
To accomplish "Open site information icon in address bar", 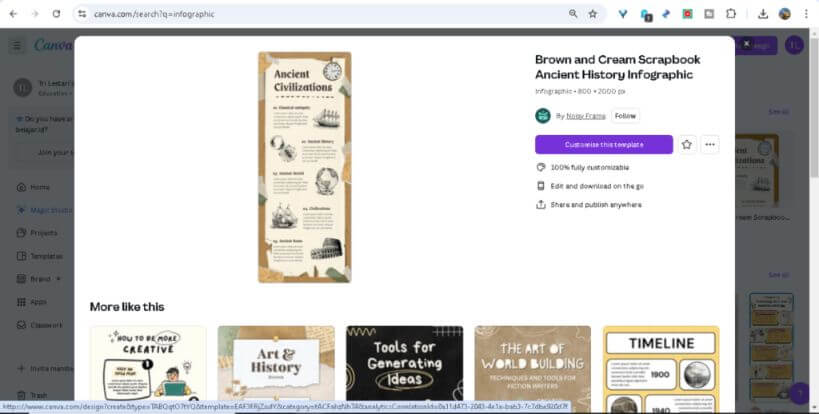I will (x=82, y=14).
